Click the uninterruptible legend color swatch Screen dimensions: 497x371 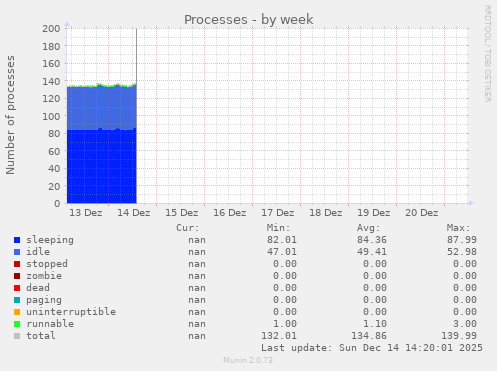point(17,312)
